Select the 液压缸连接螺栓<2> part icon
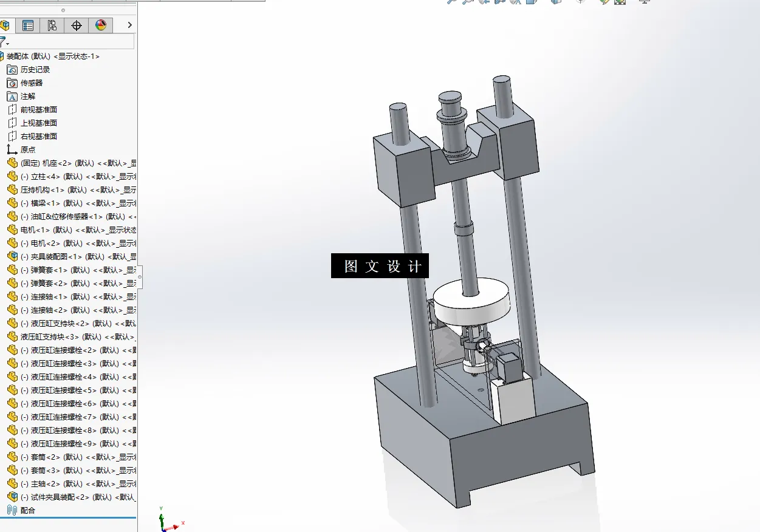 pyautogui.click(x=12, y=350)
